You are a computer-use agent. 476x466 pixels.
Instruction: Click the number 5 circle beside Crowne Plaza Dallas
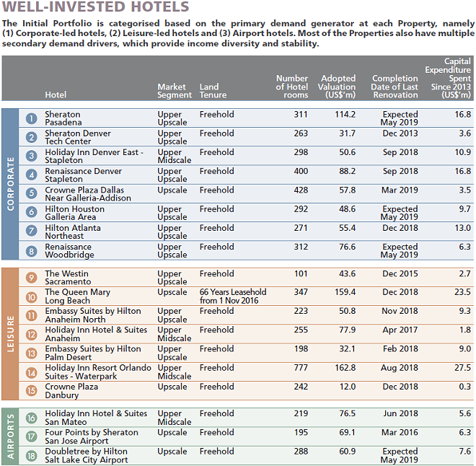point(31,193)
